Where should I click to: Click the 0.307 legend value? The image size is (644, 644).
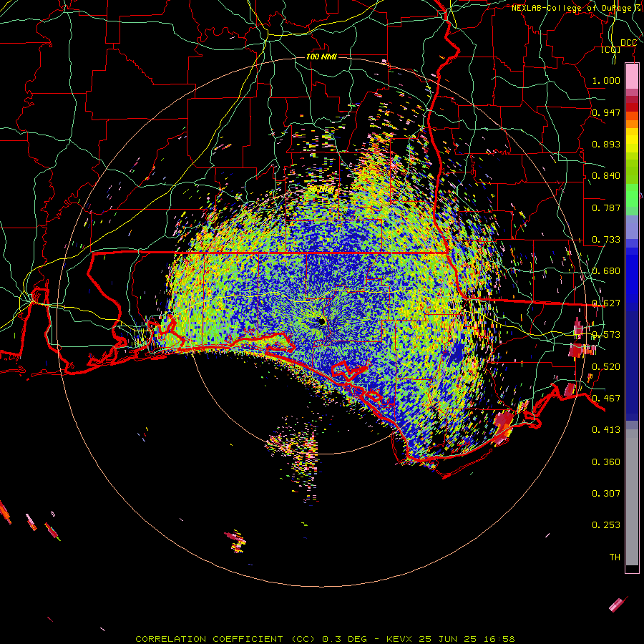coord(606,493)
